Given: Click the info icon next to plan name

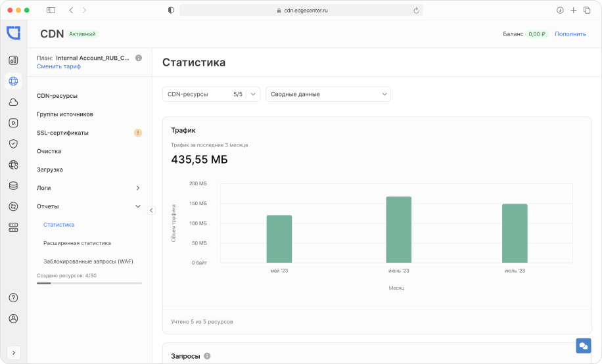Looking at the screenshot, I should (139, 58).
